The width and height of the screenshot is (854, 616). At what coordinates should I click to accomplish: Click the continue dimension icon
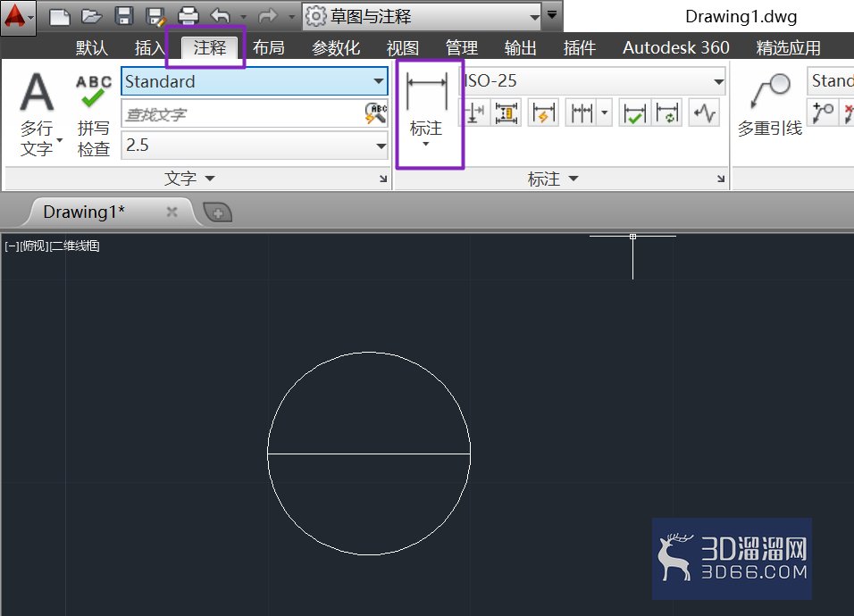pyautogui.click(x=582, y=112)
